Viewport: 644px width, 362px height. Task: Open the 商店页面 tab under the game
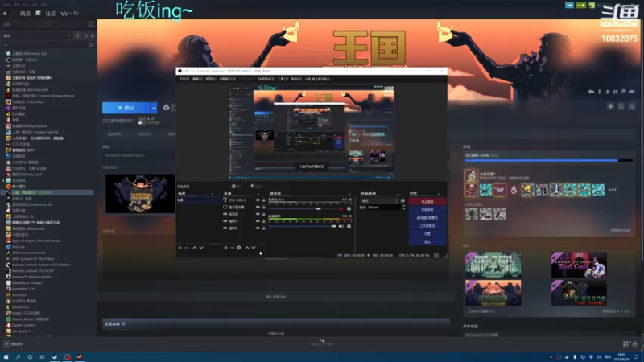coord(114,134)
